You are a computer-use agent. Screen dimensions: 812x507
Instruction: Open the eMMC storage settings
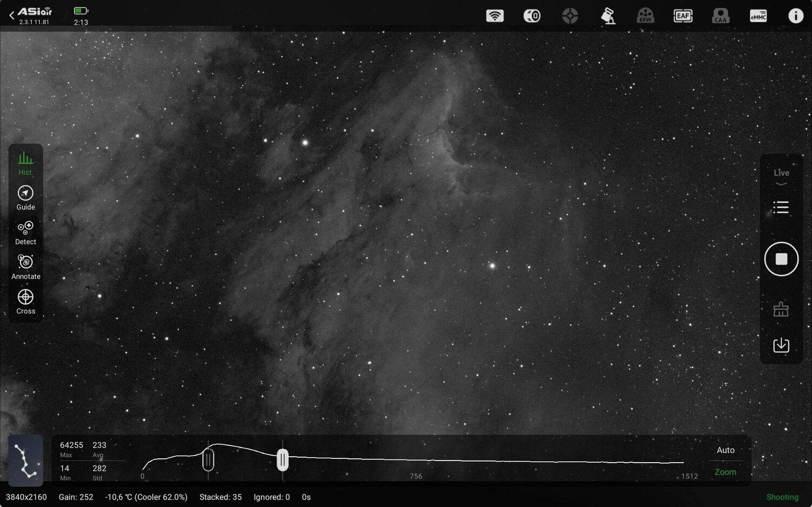click(758, 15)
